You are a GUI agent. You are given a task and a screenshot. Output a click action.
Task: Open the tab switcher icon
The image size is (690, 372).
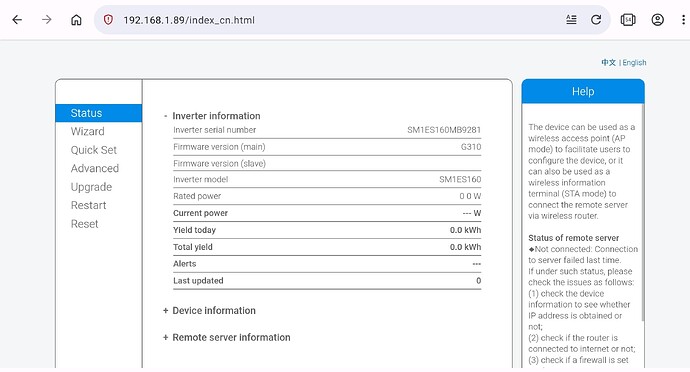point(628,20)
